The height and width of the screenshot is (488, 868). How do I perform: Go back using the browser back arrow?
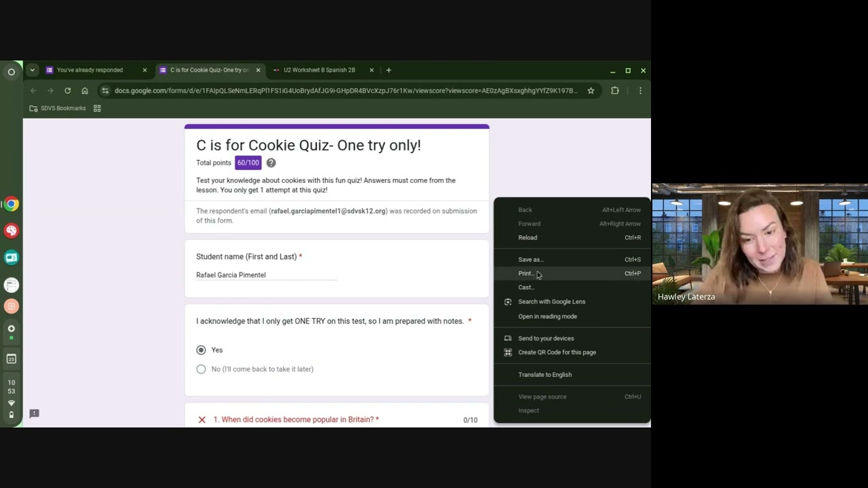pos(33,91)
